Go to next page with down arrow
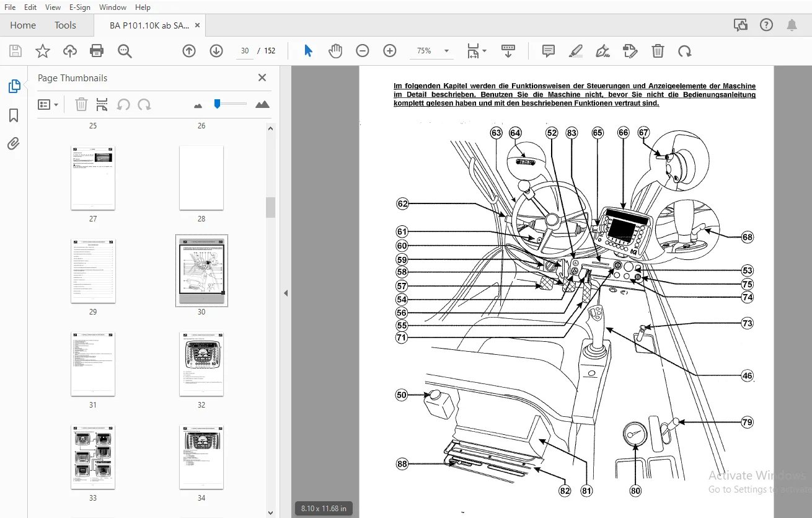The height and width of the screenshot is (518, 812). click(216, 51)
